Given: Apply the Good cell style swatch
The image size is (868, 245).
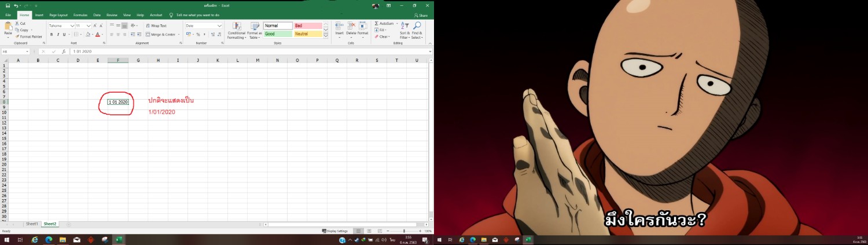Looking at the screenshot, I should coord(278,34).
